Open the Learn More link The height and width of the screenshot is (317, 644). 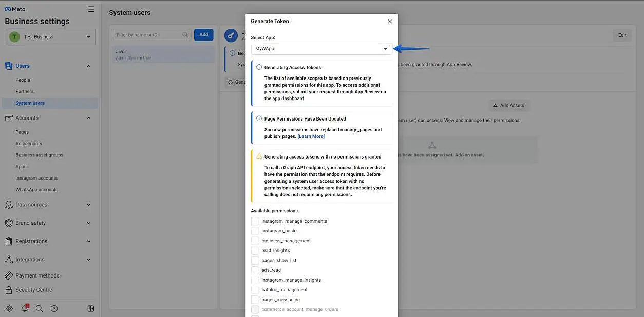[311, 136]
